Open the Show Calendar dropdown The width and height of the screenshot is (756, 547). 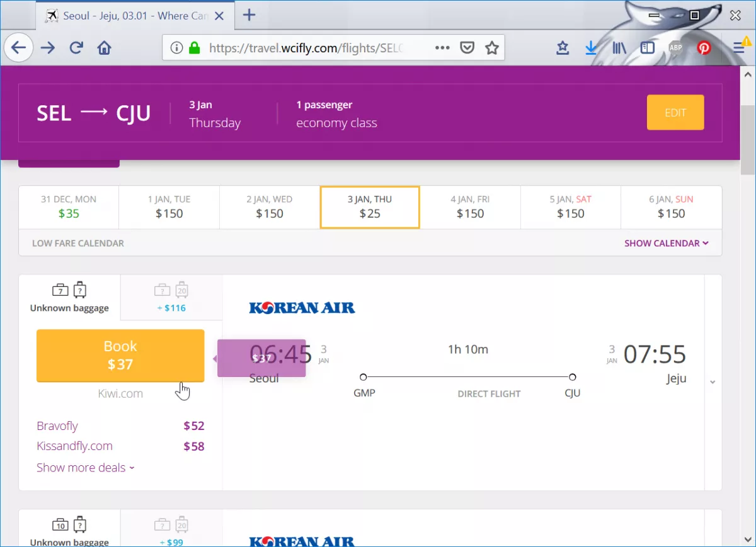(x=666, y=243)
